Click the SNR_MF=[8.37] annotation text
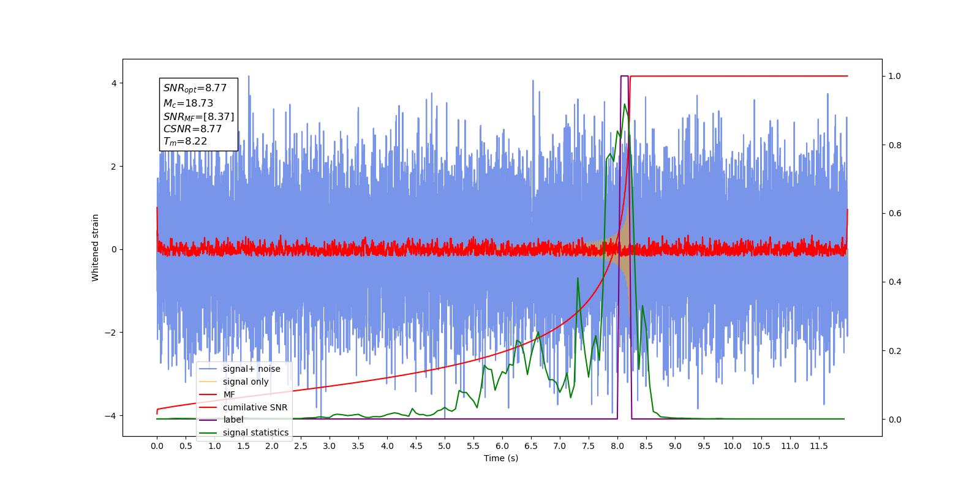 click(198, 116)
